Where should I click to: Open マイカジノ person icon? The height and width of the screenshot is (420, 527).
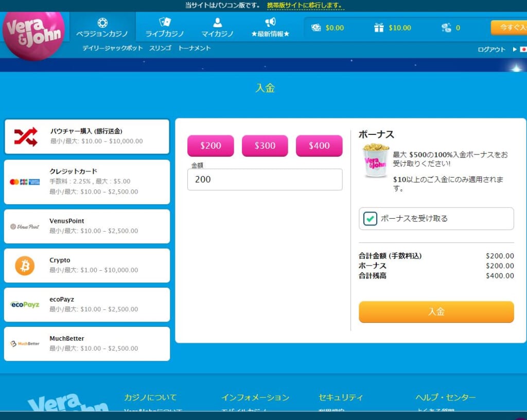[218, 22]
